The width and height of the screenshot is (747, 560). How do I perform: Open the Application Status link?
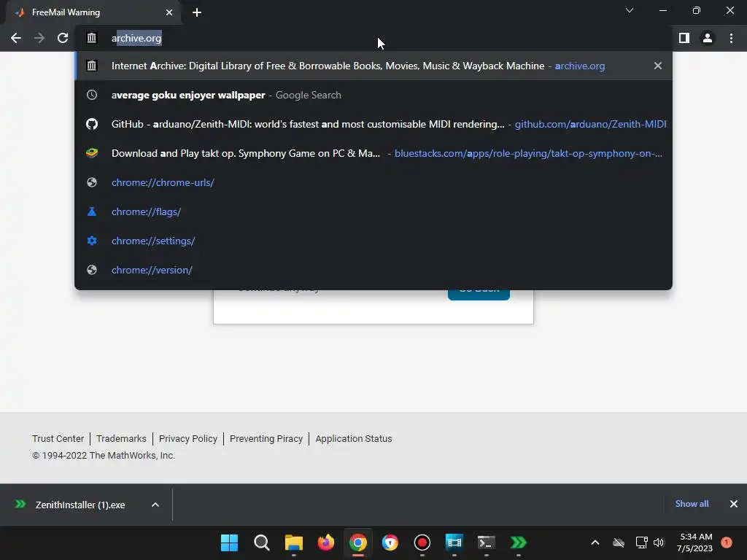pos(354,438)
